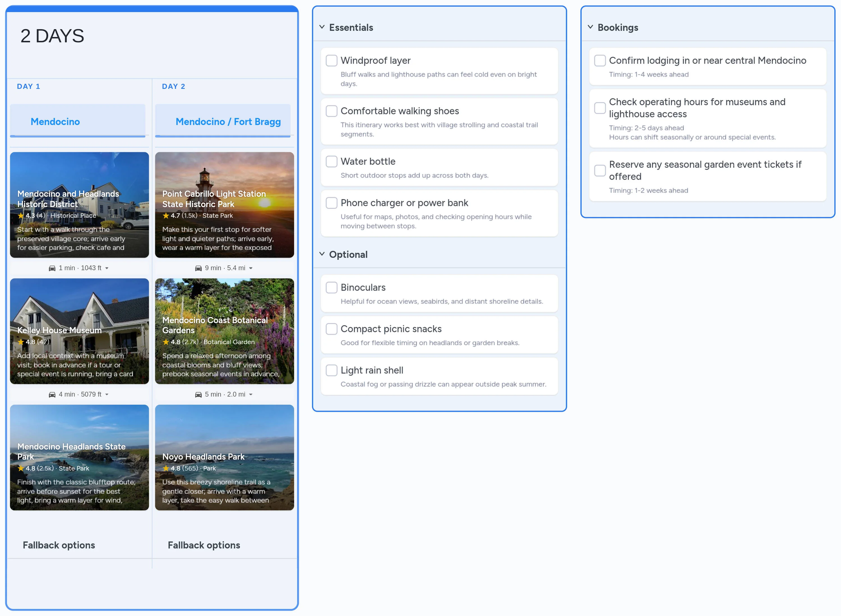Click star icon on Botanical Gardens card

[166, 342]
